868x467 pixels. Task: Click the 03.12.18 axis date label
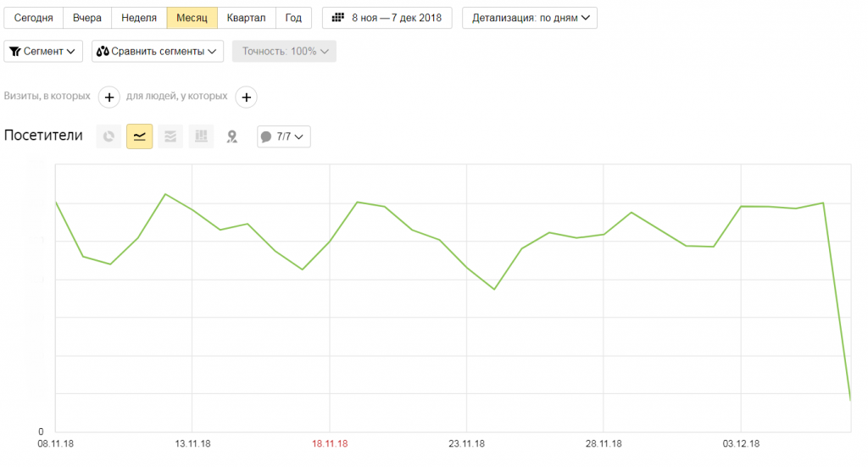(x=741, y=444)
